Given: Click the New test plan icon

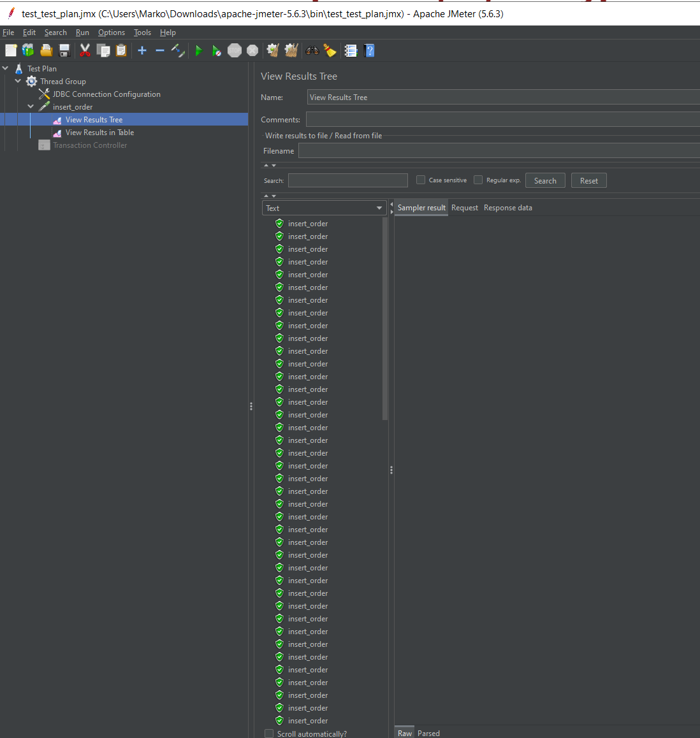Looking at the screenshot, I should click(11, 50).
